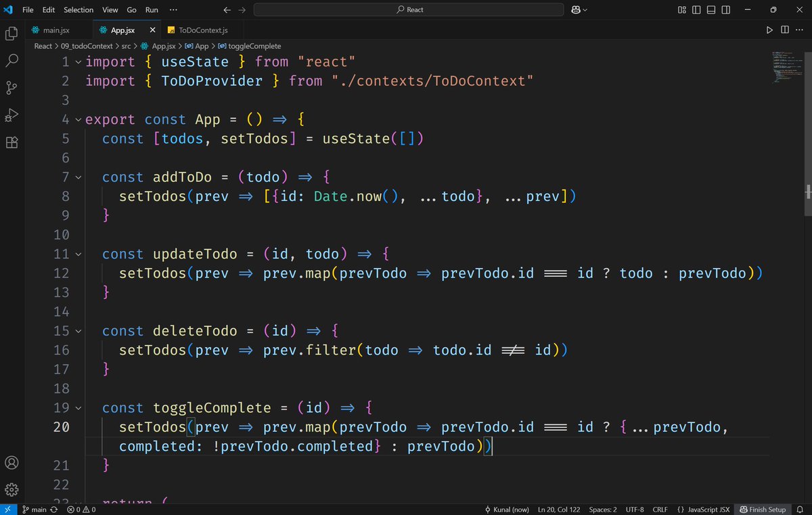Synchronize changes next to main branch
The width and height of the screenshot is (812, 515).
pyautogui.click(x=54, y=509)
